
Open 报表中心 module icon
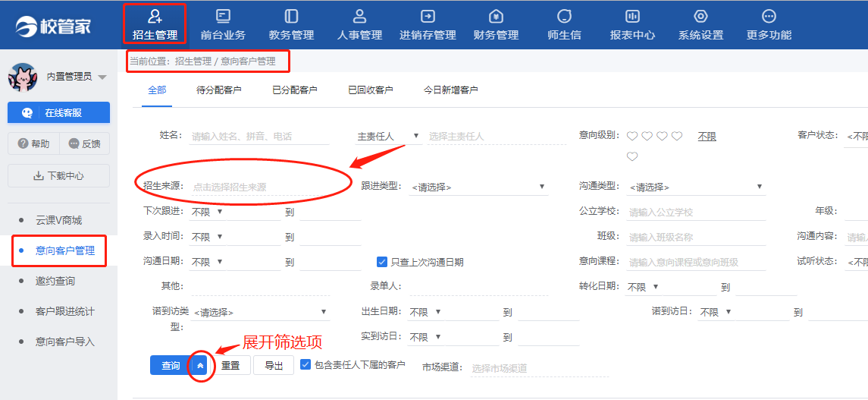[632, 15]
